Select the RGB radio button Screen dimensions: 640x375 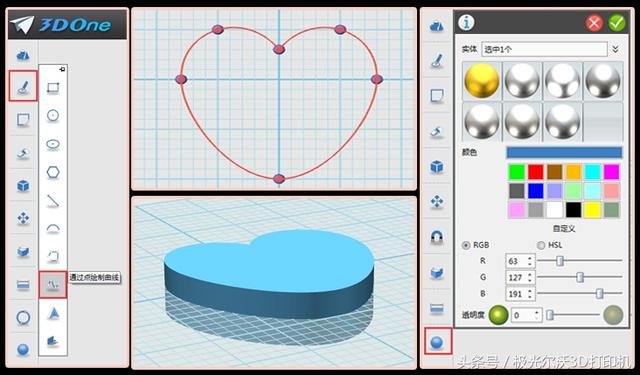(x=466, y=245)
